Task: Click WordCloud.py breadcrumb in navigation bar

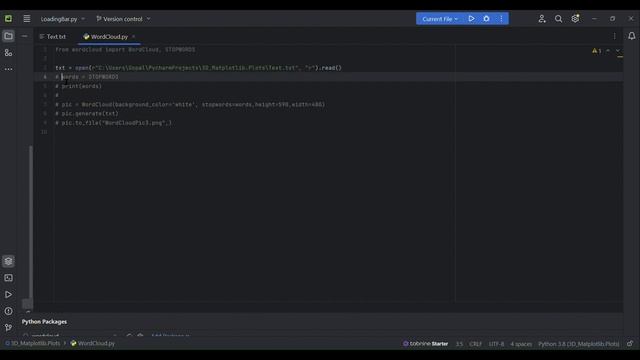Action: click(x=93, y=343)
